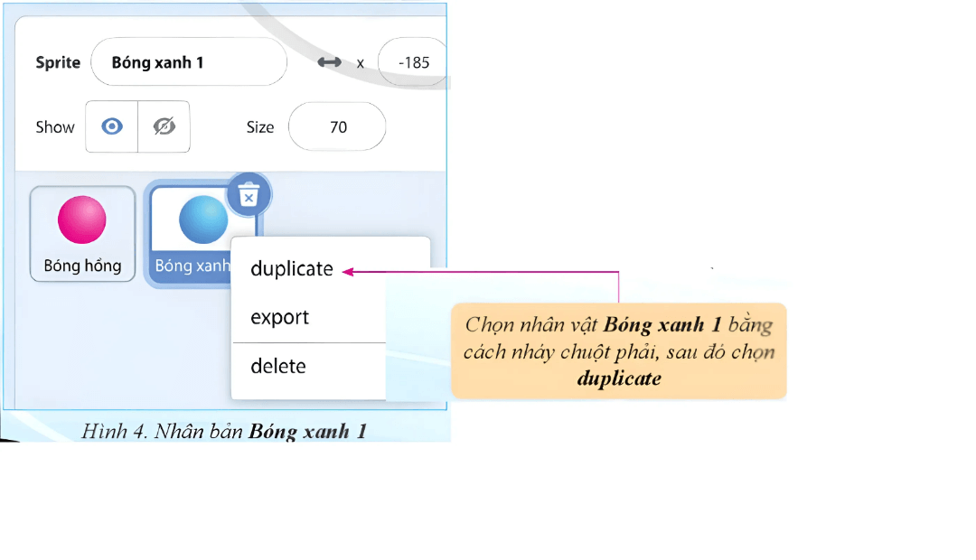Click the Size label text
Image resolution: width=976 pixels, height=560 pixels.
[260, 127]
